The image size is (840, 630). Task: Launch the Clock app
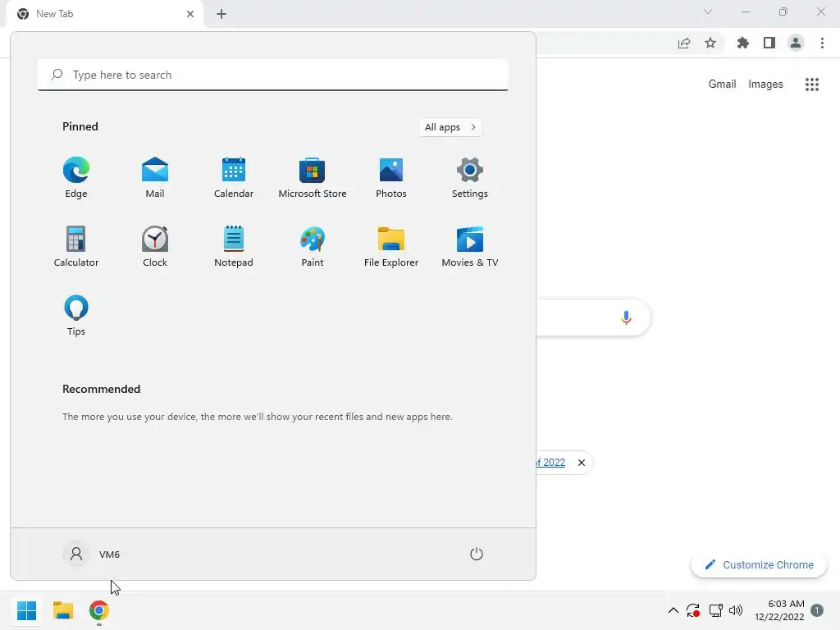click(x=155, y=246)
